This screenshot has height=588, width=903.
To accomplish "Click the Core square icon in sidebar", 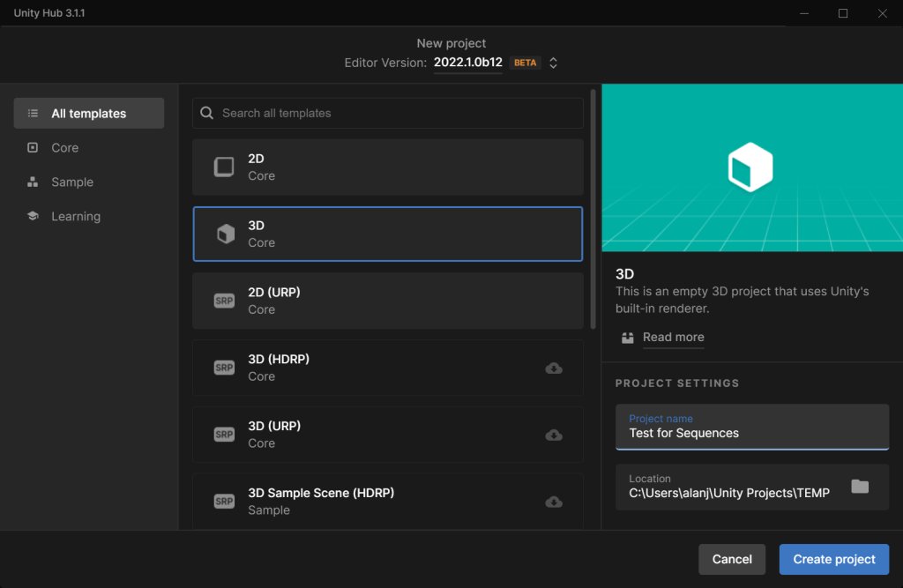I will (x=33, y=147).
